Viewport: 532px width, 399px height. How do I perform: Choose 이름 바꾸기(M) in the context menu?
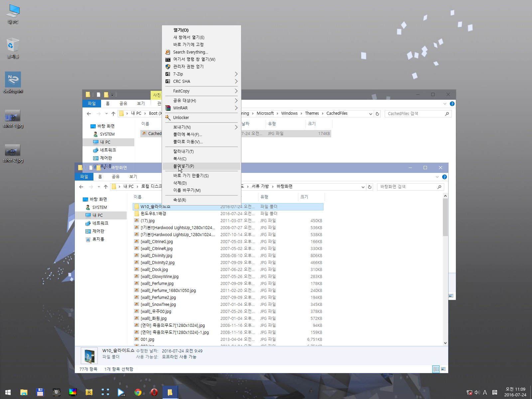[201, 190]
